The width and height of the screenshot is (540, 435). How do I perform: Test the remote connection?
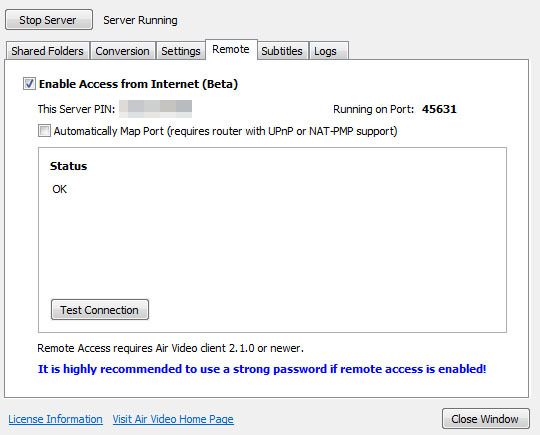100,310
